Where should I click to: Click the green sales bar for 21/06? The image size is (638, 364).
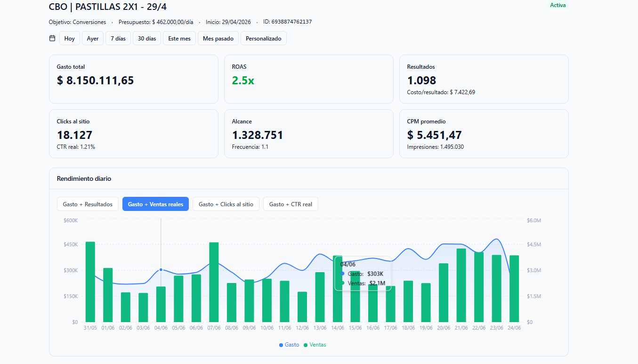[x=461, y=285]
